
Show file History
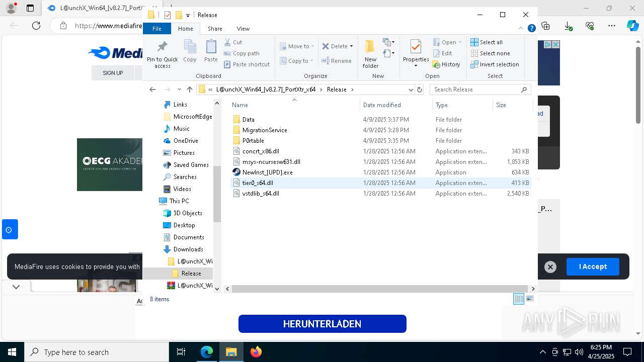point(446,64)
